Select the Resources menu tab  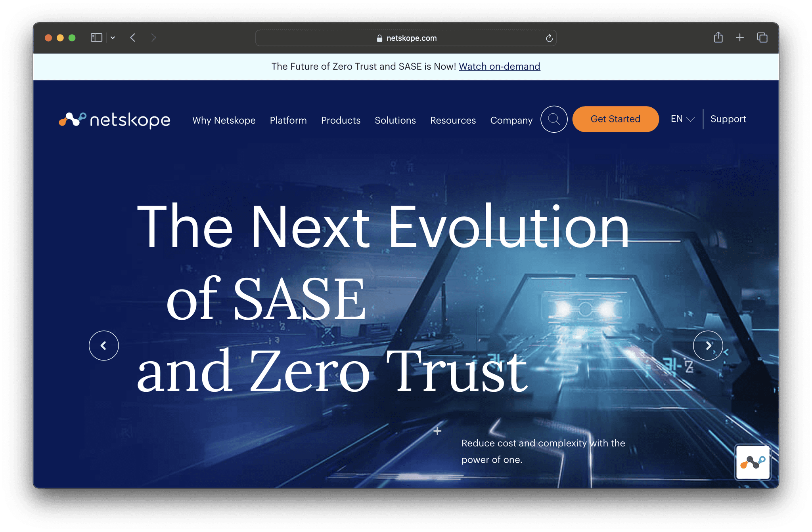pos(453,119)
